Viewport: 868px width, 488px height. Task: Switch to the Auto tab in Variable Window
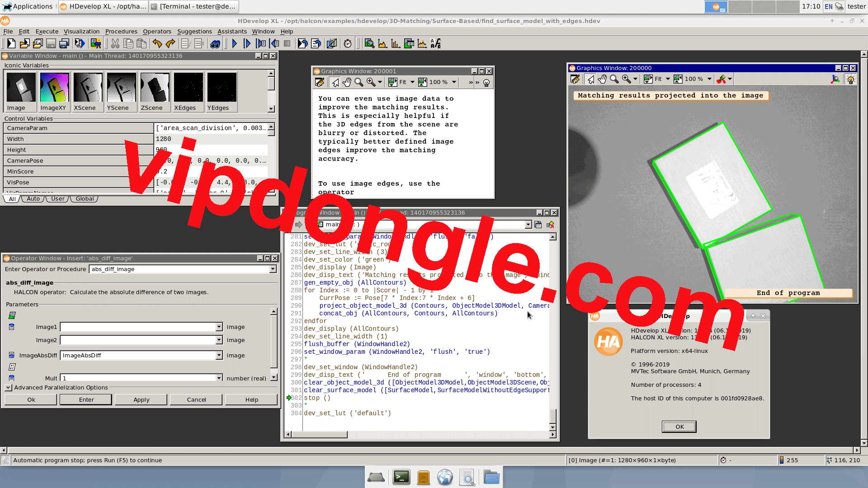click(32, 199)
